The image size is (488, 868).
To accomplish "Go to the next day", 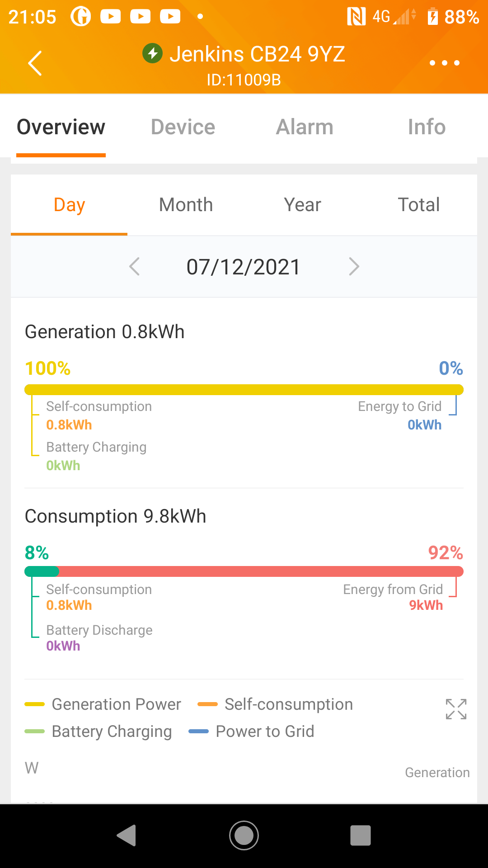I will 354,267.
